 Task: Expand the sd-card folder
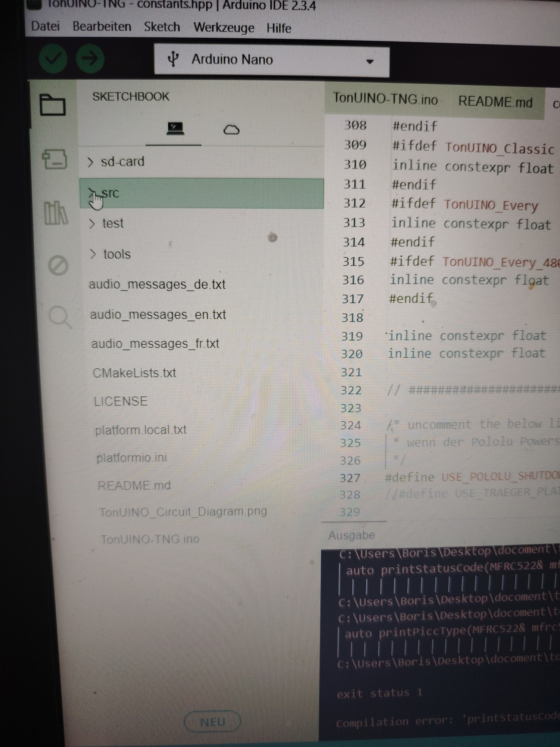(x=122, y=162)
